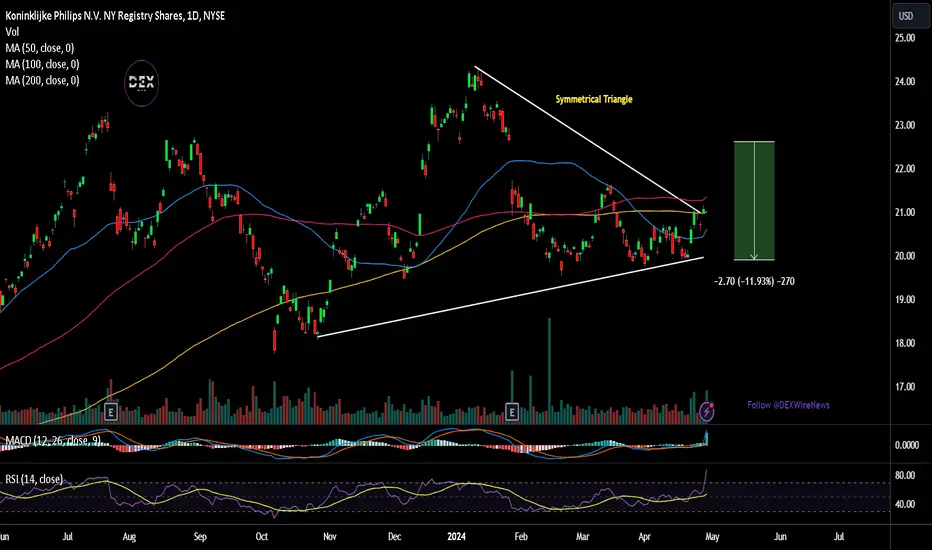This screenshot has height=550, width=932.
Task: Select the MA (200, close, 0) indicator label
Action: click(x=42, y=80)
